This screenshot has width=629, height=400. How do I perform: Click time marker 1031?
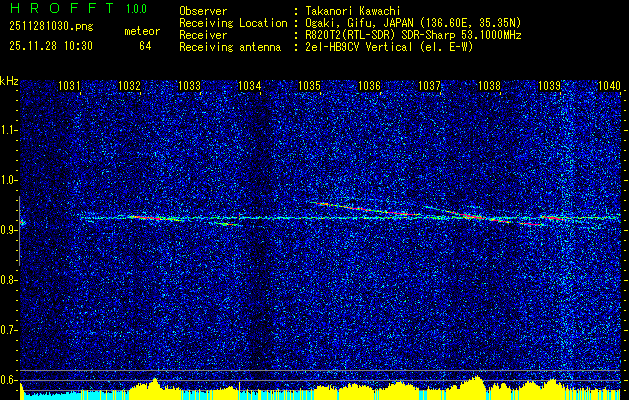coord(69,85)
